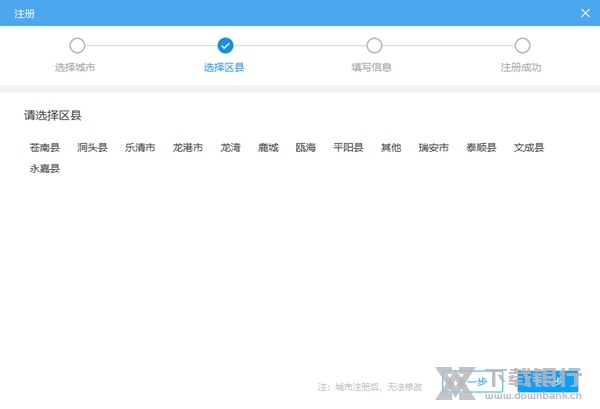Proceed with the blue 下一步 button
This screenshot has width=600, height=409.
tap(548, 381)
